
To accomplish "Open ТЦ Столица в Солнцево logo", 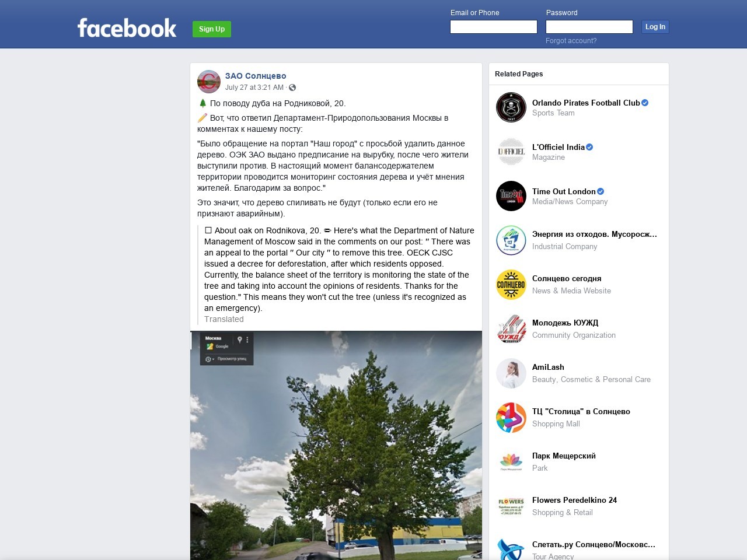I will 511,418.
